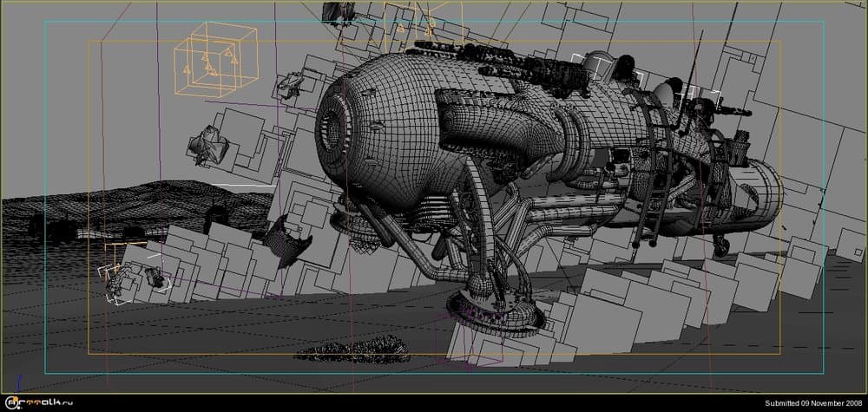Select the rear landing wheel of the airship
Viewport: 868px width, 412px height.
coord(722,247)
